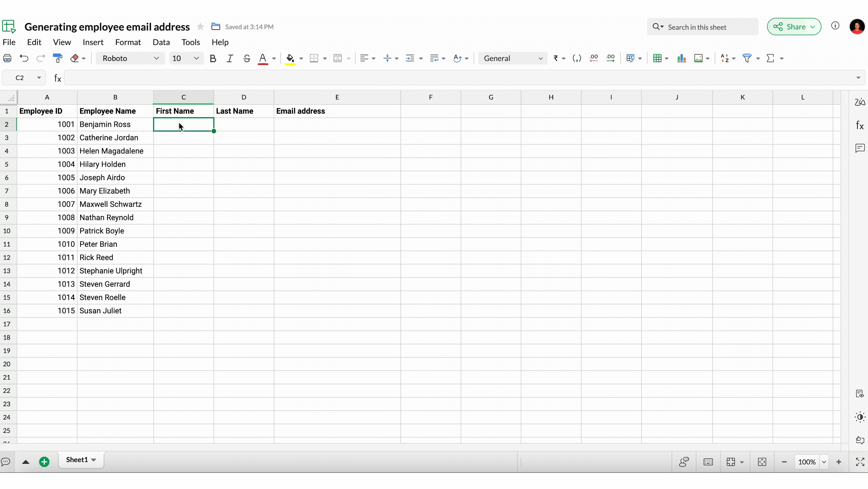Viewport: 868px width, 489px height.
Task: Open the functions fx side panel icon
Action: pos(860,125)
